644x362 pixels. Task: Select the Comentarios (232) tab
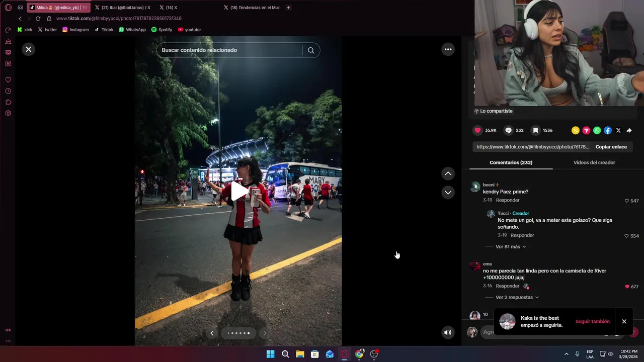coord(511,162)
